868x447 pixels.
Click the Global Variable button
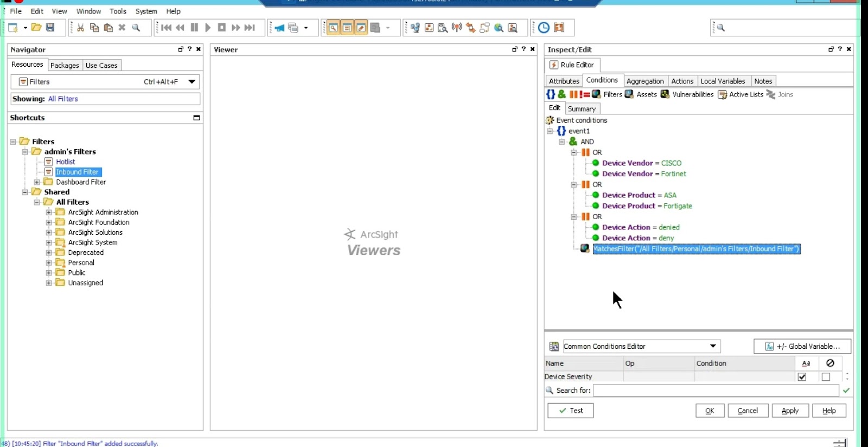802,346
